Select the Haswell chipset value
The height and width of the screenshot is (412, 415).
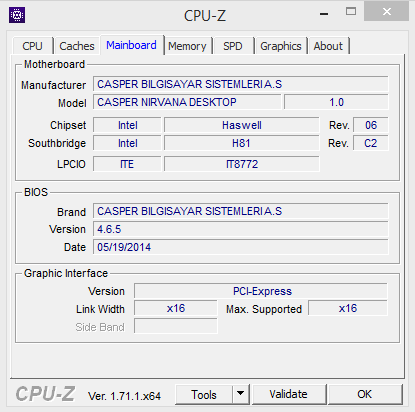click(242, 125)
